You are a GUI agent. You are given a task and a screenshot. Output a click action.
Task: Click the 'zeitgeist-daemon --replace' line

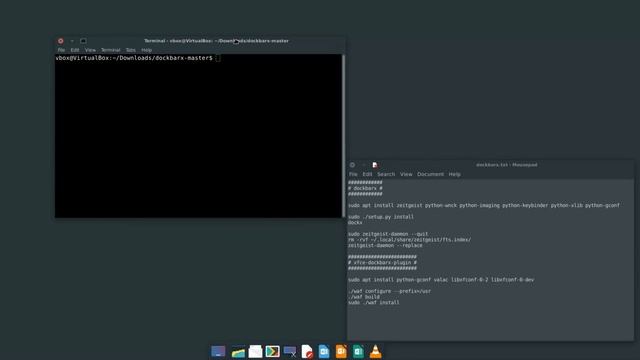point(385,245)
